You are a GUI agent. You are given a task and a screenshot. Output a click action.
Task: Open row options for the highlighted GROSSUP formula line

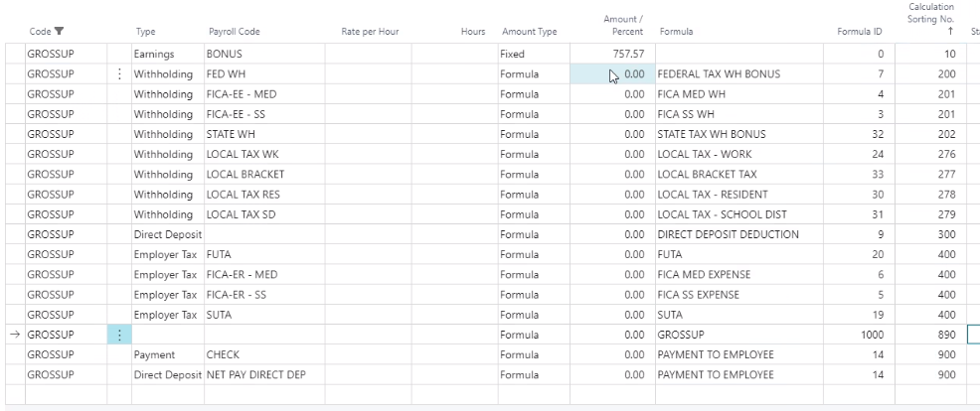click(x=119, y=335)
